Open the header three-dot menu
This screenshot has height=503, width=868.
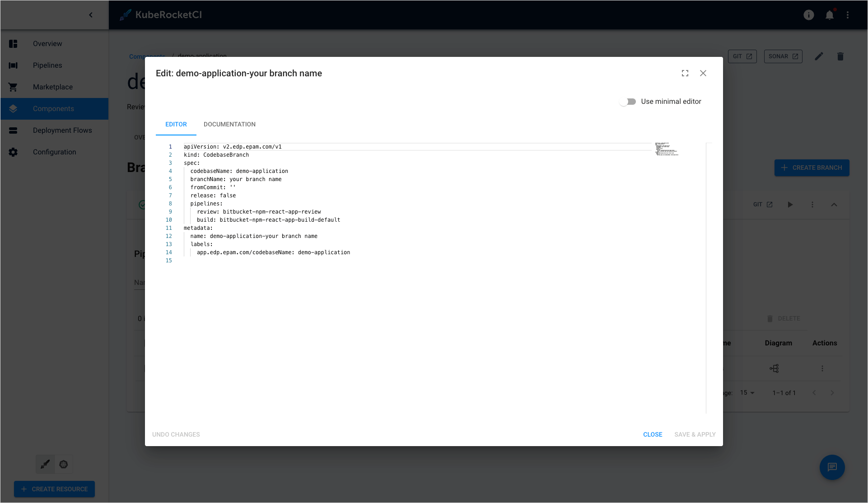pyautogui.click(x=848, y=15)
